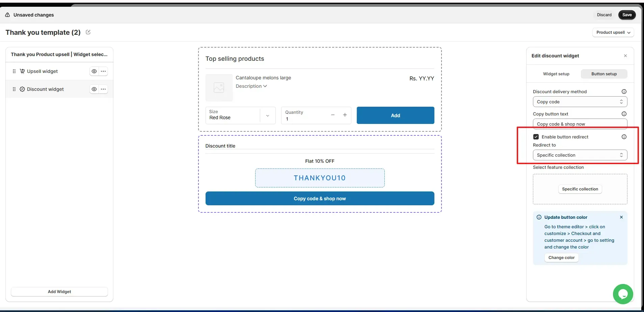The image size is (644, 312).
Task: Click the Cantaloupe melons product image placeholder
Action: click(x=219, y=88)
